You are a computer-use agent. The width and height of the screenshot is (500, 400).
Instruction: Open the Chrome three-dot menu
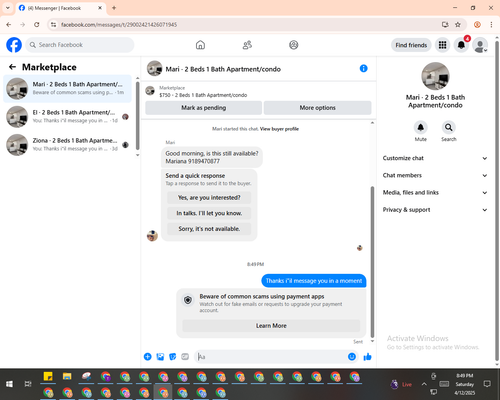coord(491,25)
